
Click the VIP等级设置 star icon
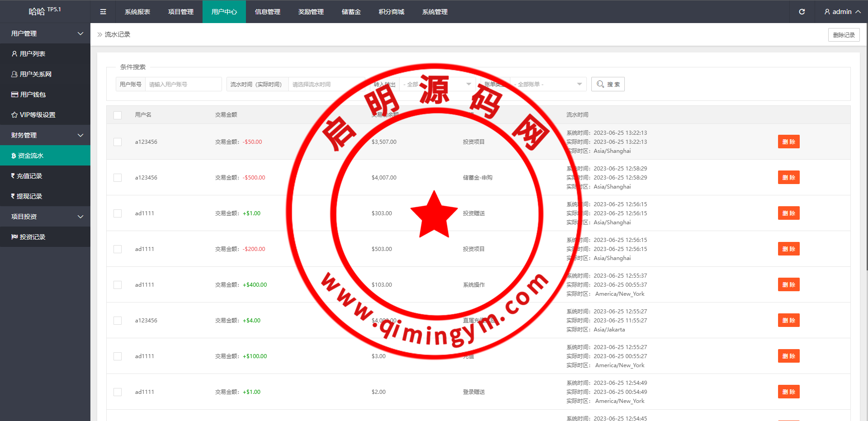(14, 115)
